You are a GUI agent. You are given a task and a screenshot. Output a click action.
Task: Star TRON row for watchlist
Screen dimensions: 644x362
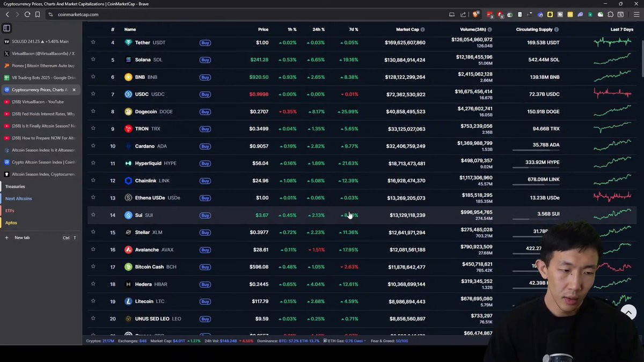(93, 129)
